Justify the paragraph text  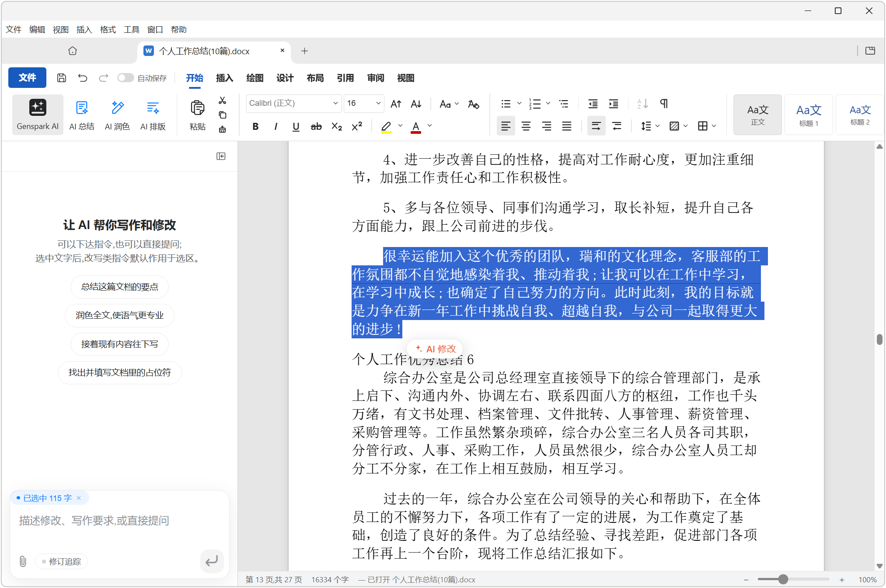(x=567, y=126)
